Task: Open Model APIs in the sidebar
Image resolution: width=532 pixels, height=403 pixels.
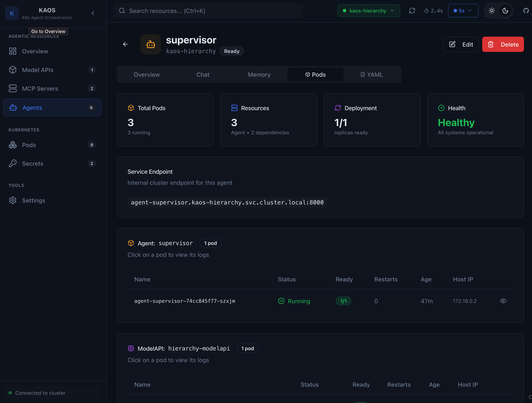Action: (38, 70)
